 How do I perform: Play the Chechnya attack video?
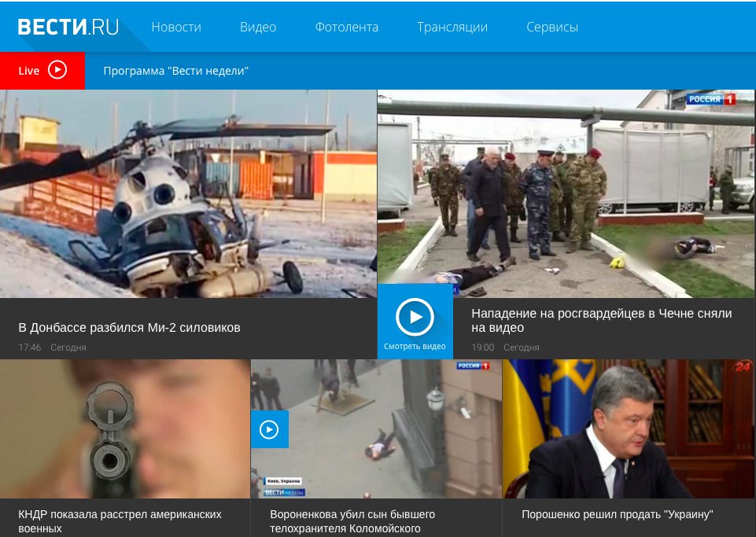pyautogui.click(x=415, y=318)
